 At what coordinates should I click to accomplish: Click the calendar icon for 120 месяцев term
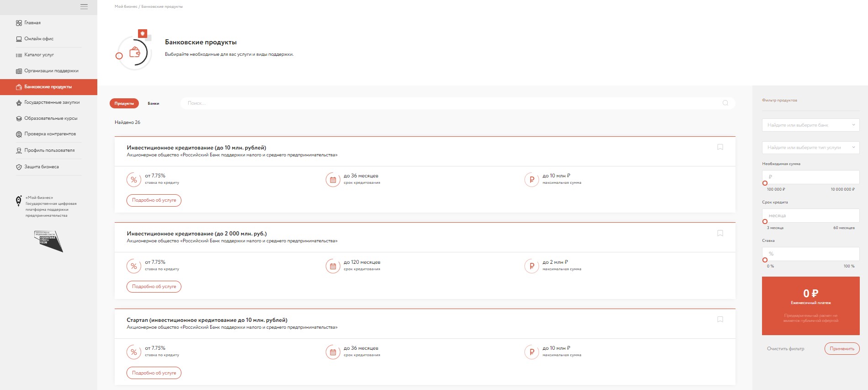pyautogui.click(x=333, y=266)
